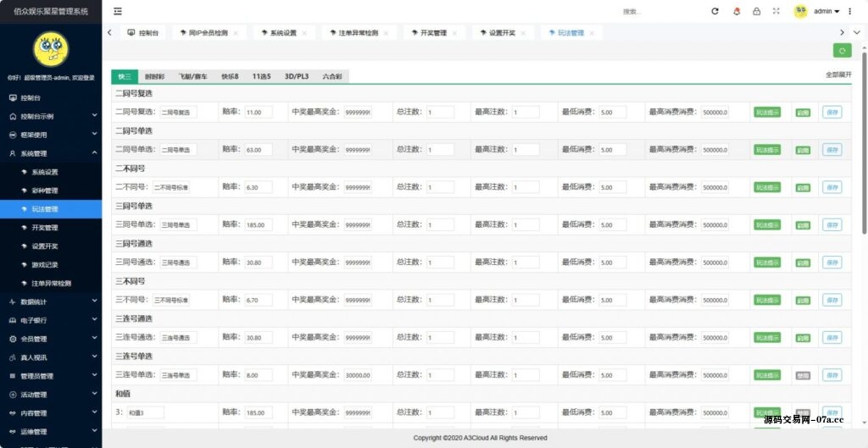
Task: Expand the 框架使用 sidebar menu
Action: tap(51, 135)
